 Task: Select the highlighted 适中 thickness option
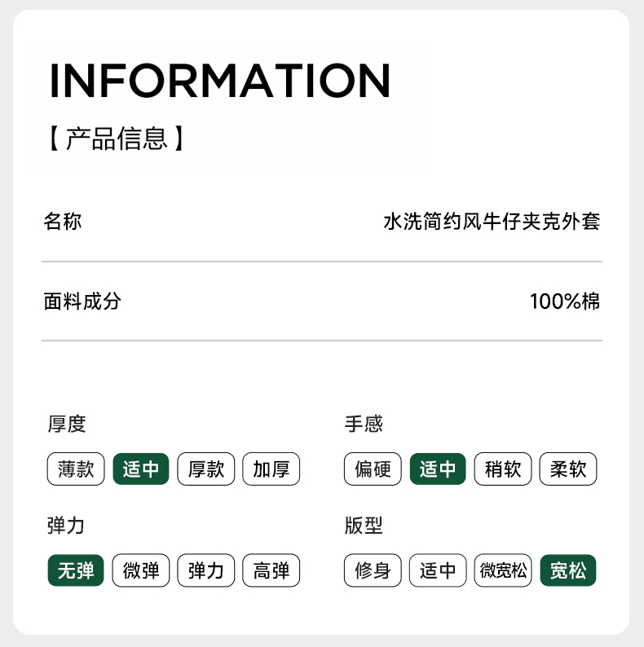(141, 469)
